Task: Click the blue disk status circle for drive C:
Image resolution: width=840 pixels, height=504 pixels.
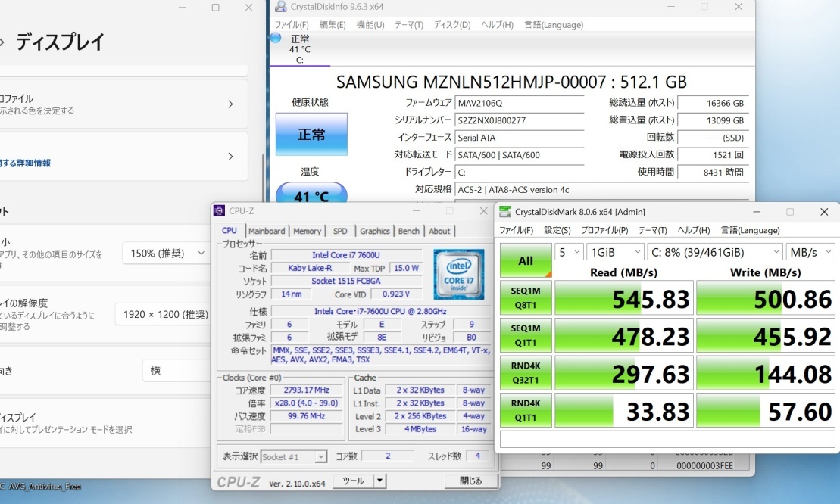Action: pyautogui.click(x=276, y=38)
